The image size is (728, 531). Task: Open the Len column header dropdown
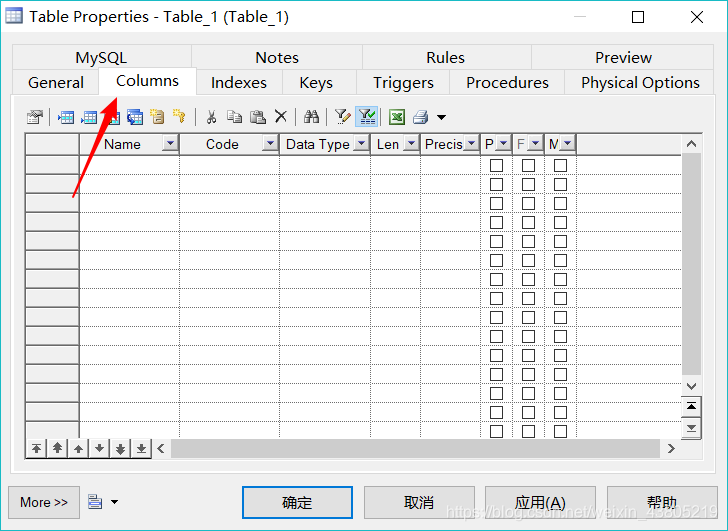point(411,144)
